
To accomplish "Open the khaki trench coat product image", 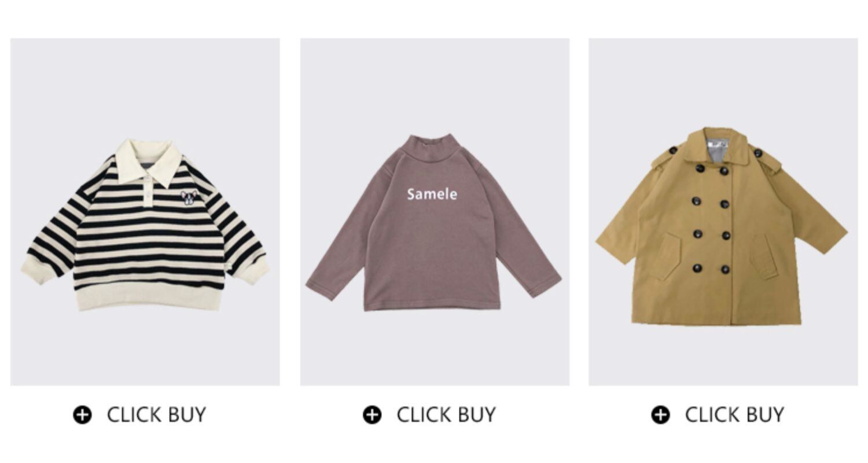I will [x=723, y=212].
